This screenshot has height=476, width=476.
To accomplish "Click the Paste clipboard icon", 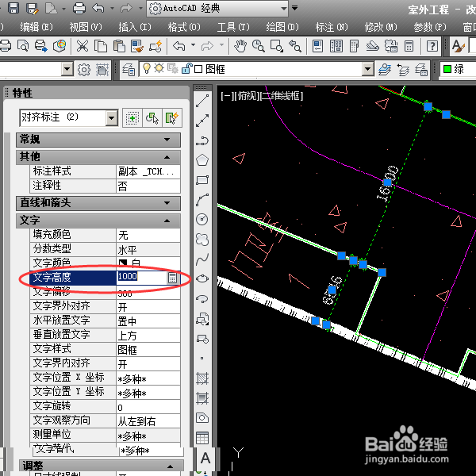I will (x=119, y=46).
